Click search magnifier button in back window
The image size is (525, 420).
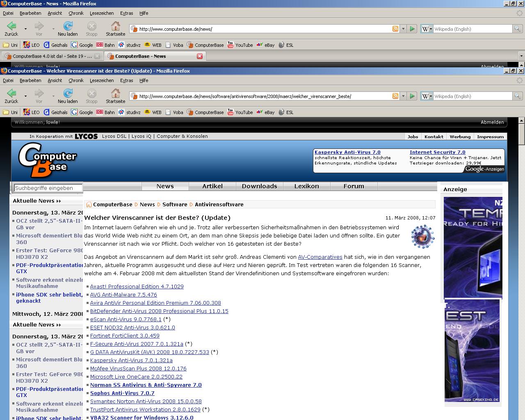click(x=518, y=29)
